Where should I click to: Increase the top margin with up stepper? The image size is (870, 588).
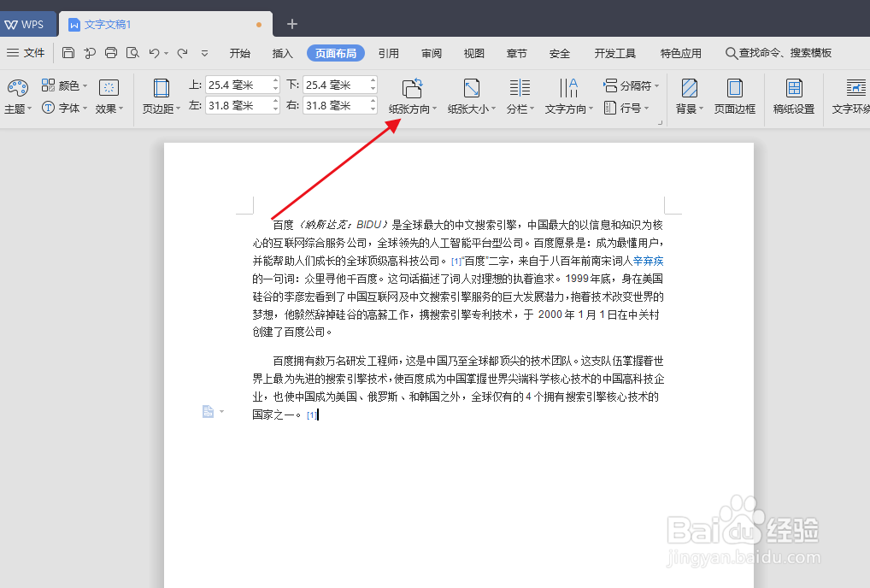tap(275, 81)
